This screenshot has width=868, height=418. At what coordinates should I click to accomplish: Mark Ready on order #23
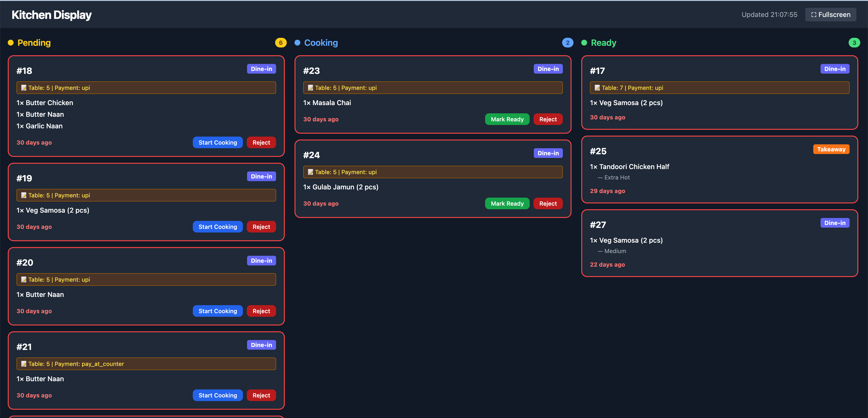pyautogui.click(x=507, y=119)
